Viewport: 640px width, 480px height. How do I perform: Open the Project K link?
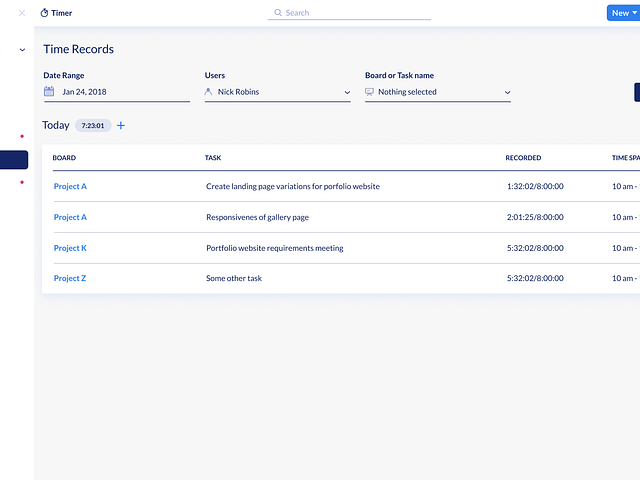tap(70, 248)
